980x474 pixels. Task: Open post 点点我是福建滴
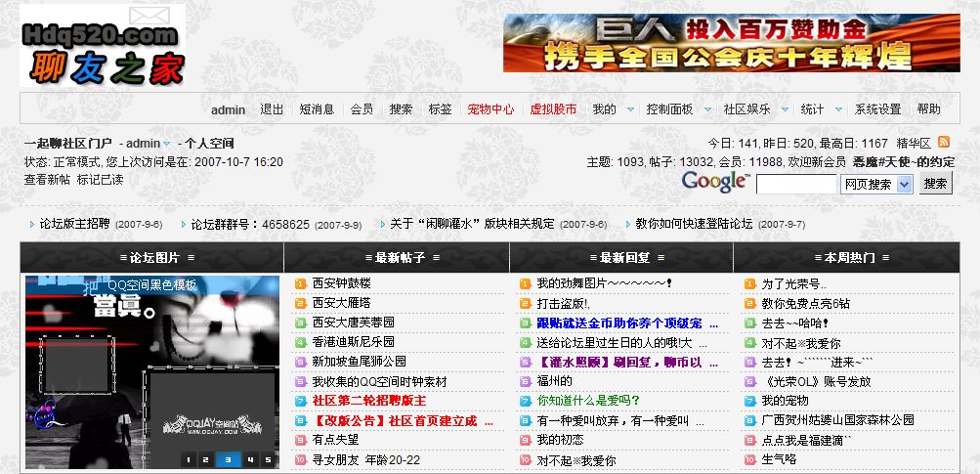807,440
